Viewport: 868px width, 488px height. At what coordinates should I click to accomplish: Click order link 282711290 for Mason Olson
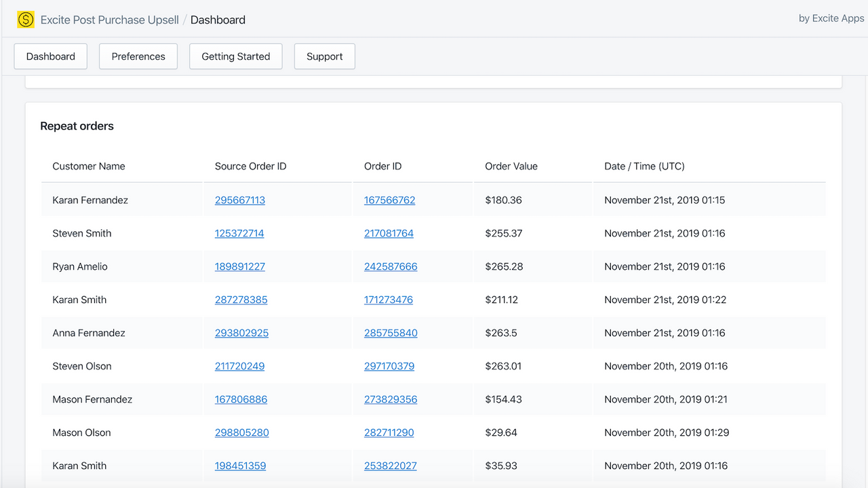click(389, 432)
